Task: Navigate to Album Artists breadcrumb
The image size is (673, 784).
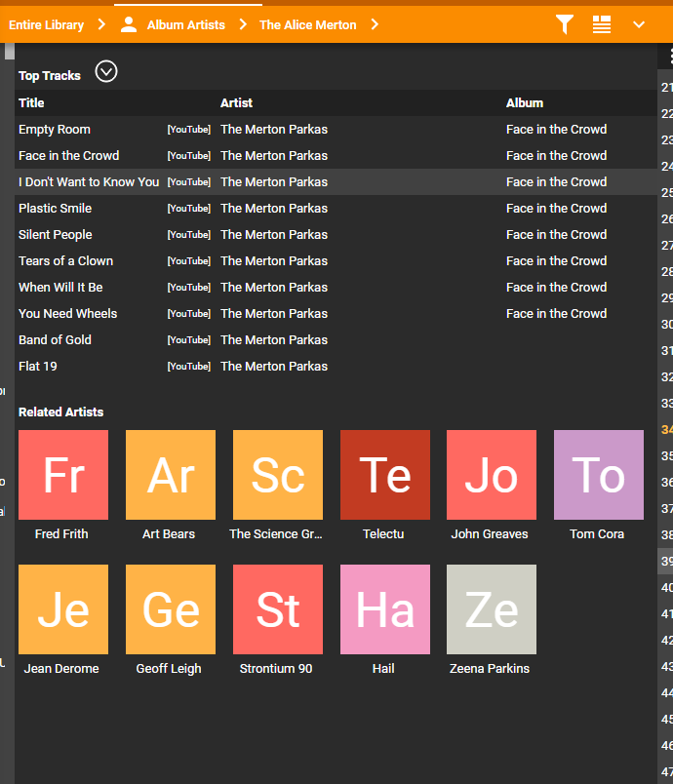Action: (x=185, y=24)
